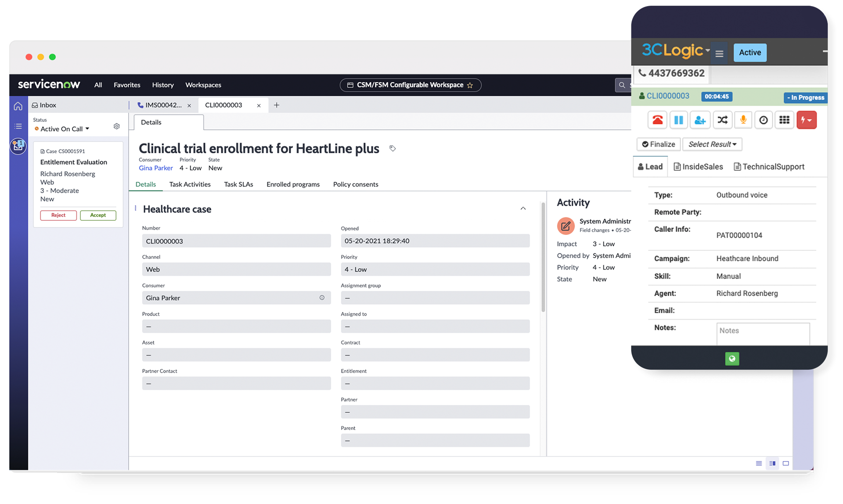Viewport: 843px width, 504px height.
Task: Open inbox settings gear icon
Action: 116,126
